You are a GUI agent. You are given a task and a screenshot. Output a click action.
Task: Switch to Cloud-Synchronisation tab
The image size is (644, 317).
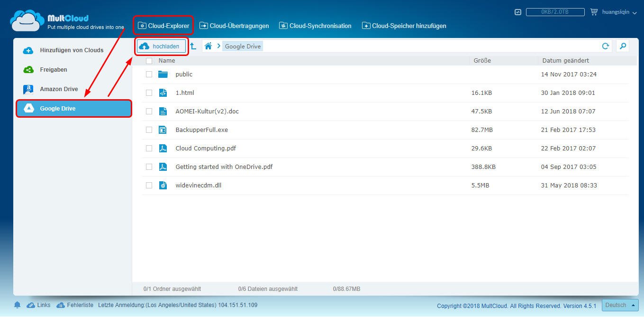point(316,26)
